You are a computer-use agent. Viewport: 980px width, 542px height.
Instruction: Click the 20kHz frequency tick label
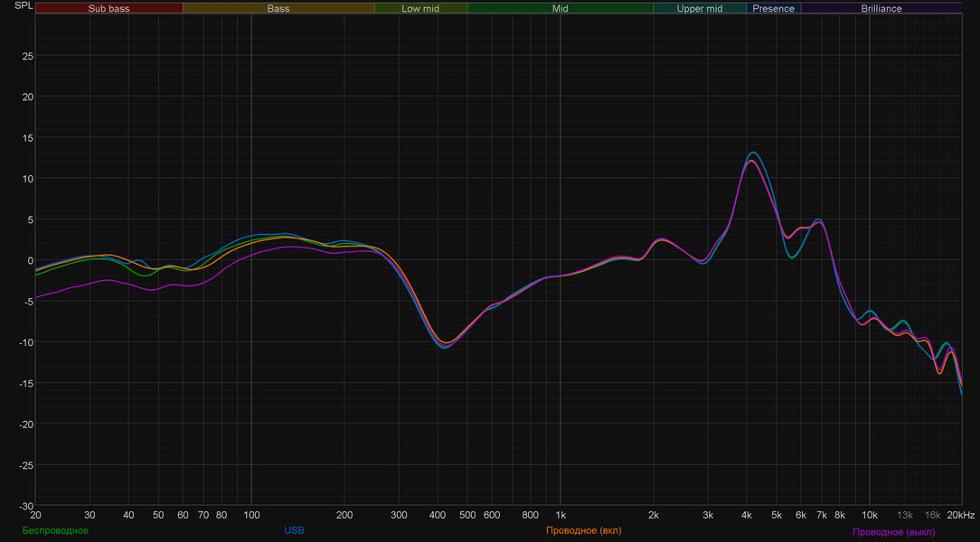961,515
